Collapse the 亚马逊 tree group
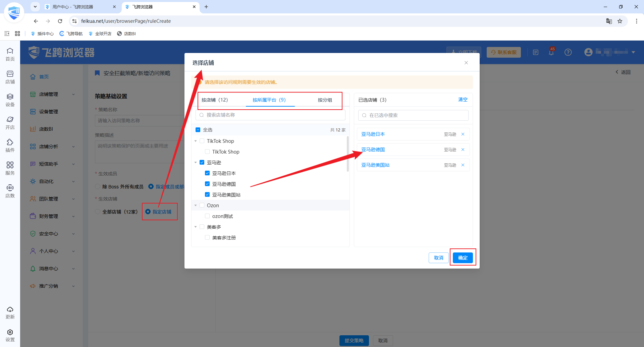This screenshot has height=347, width=644. (196, 163)
